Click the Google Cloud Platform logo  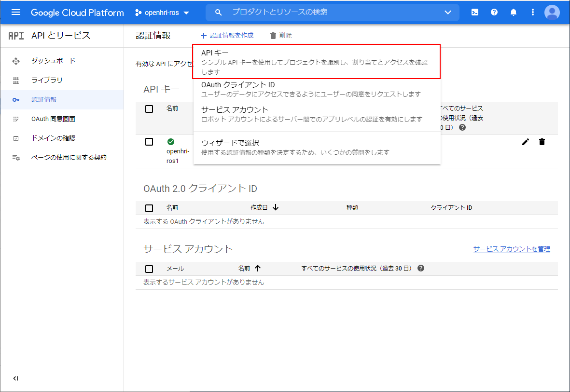[77, 13]
